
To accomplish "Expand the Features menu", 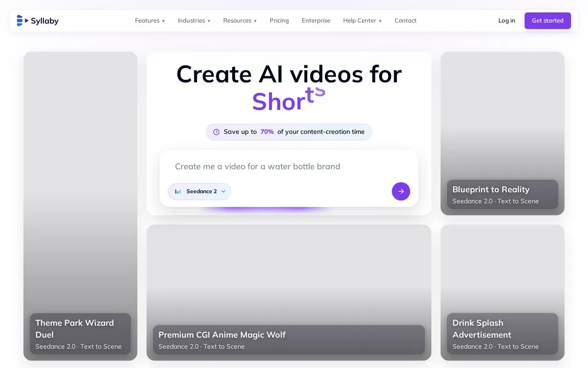I will [150, 21].
